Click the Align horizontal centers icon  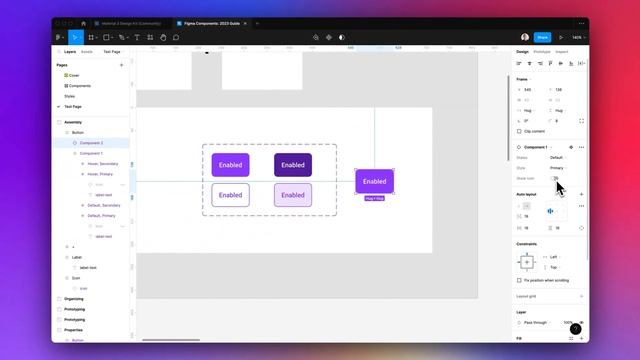tap(529, 63)
